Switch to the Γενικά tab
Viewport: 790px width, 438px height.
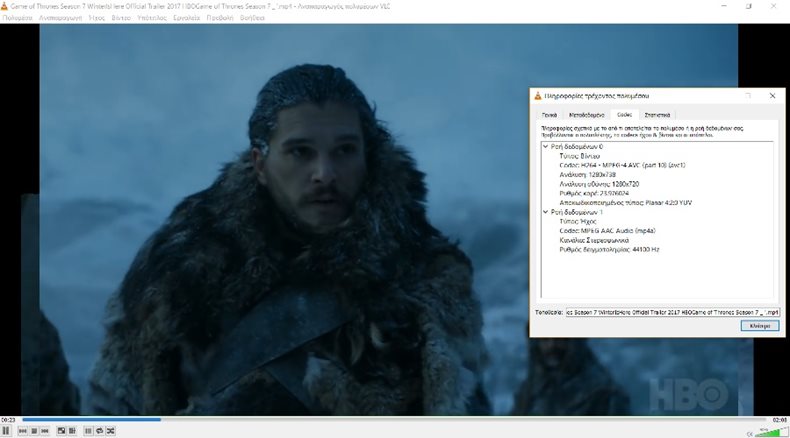pyautogui.click(x=549, y=115)
